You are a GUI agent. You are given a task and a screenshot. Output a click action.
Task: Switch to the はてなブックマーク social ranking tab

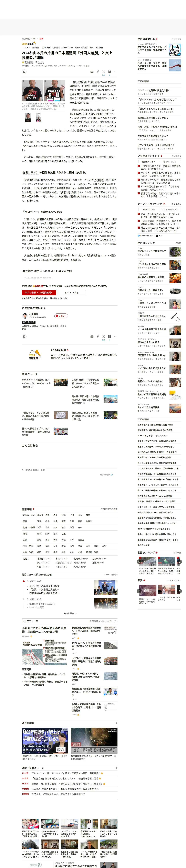pyautogui.click(x=170, y=210)
